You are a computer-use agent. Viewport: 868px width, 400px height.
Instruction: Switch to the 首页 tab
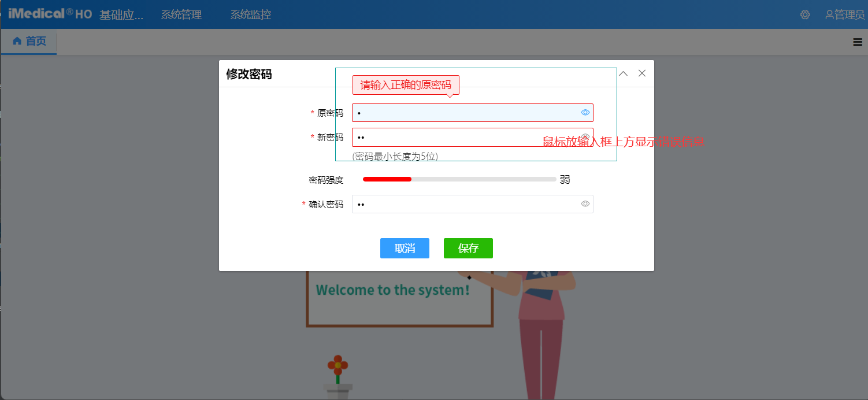click(x=29, y=42)
